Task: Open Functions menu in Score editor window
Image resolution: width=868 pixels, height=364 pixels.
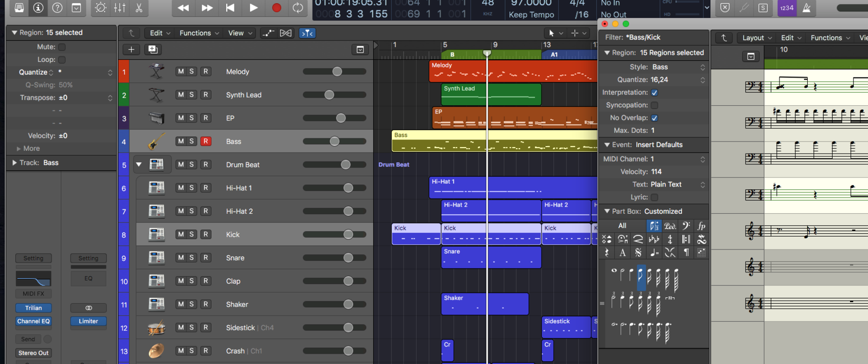Action: point(830,38)
